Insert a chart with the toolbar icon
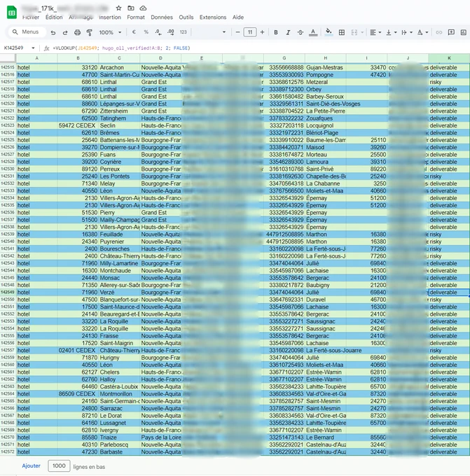This screenshot has width=470, height=476. (463, 32)
